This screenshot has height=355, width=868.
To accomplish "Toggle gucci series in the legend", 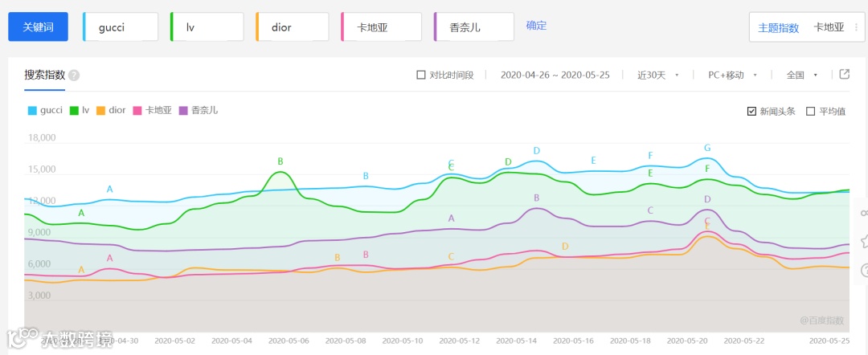I will 45,110.
